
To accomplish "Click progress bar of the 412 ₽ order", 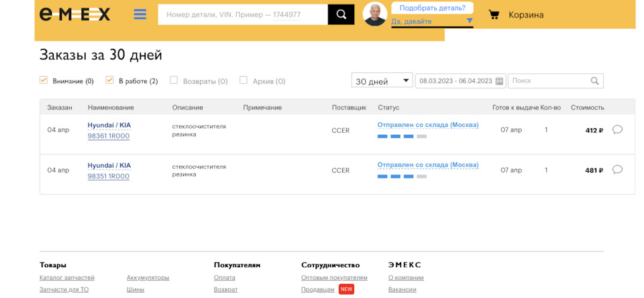I will [x=402, y=136].
